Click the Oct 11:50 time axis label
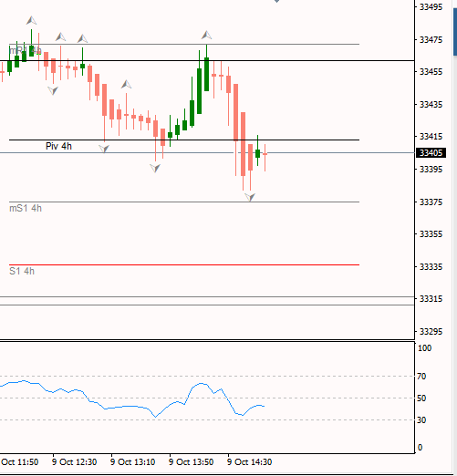 click(19, 462)
